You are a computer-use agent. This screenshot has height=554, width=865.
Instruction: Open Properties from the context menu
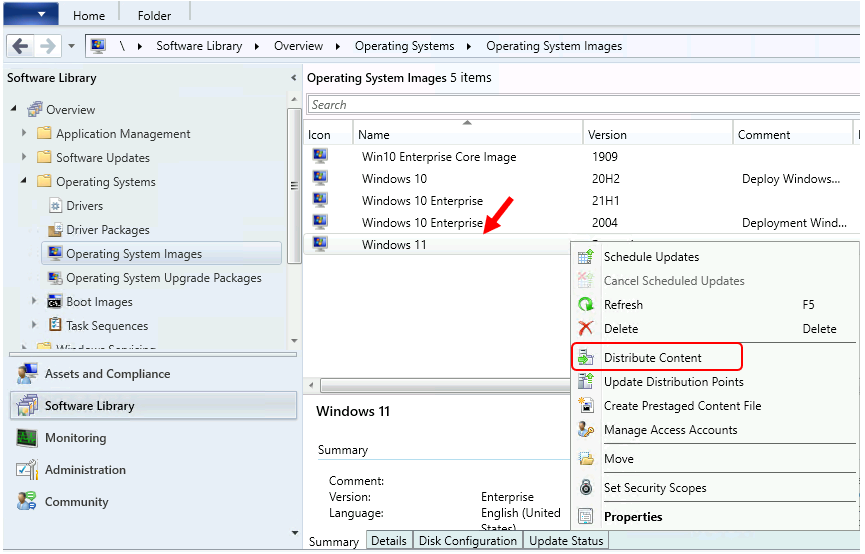coord(715,516)
